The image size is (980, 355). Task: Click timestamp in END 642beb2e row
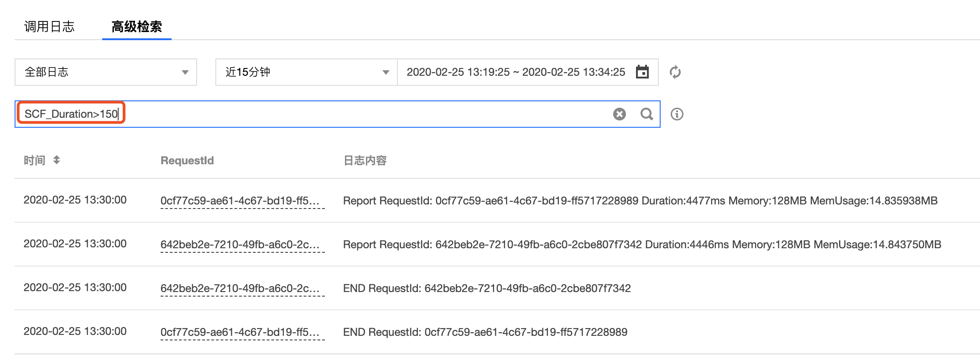[x=75, y=287]
